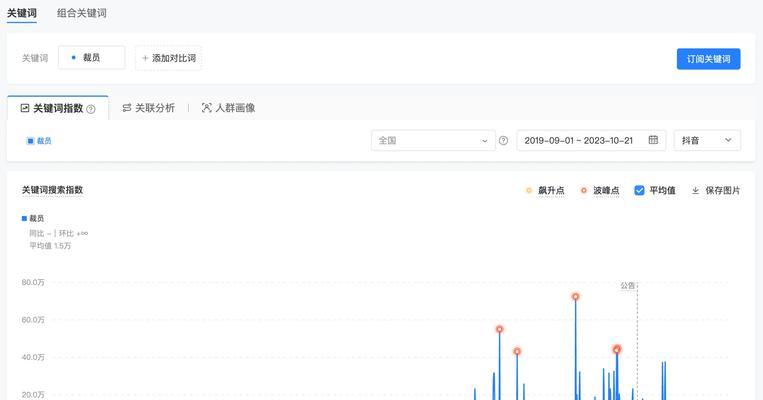Viewport: 763px width, 400px height.
Task: Click the 80.0万 axis label
Action: (33, 282)
